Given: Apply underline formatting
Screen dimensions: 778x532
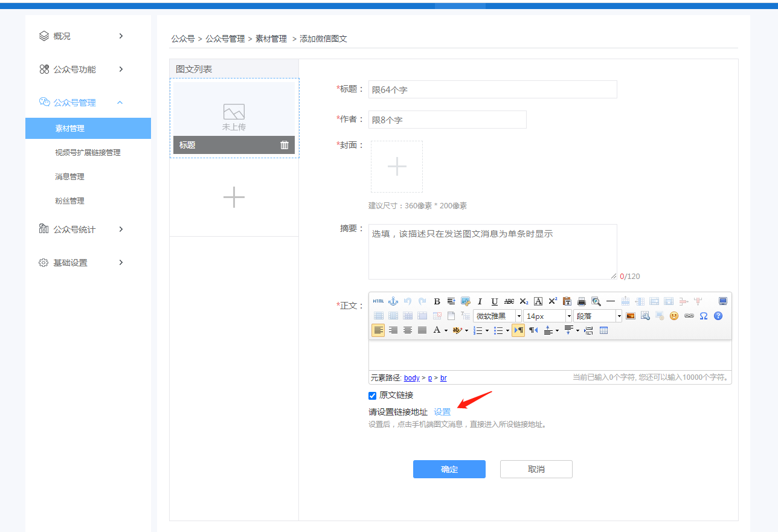Looking at the screenshot, I should pos(495,301).
